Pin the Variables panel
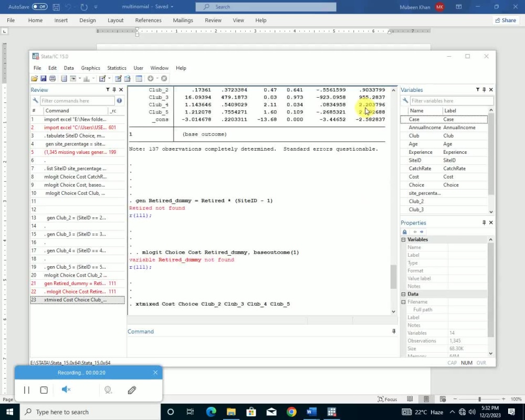The width and height of the screenshot is (525, 420). 484,89
